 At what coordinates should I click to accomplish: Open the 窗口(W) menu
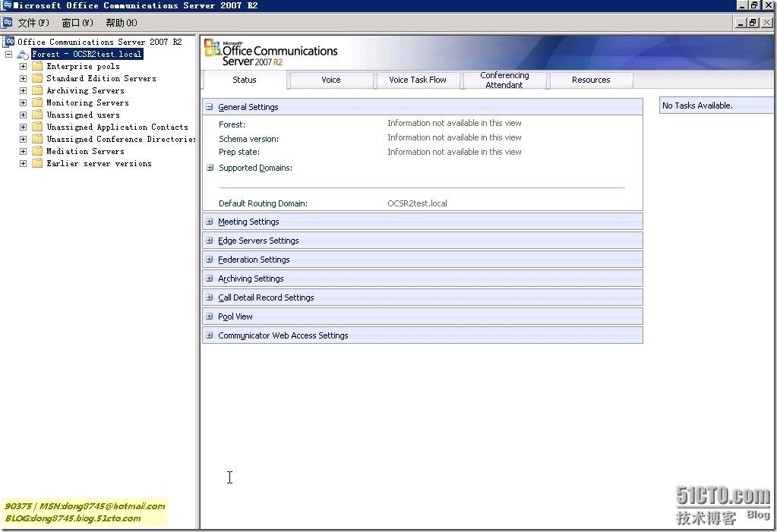pos(77,23)
